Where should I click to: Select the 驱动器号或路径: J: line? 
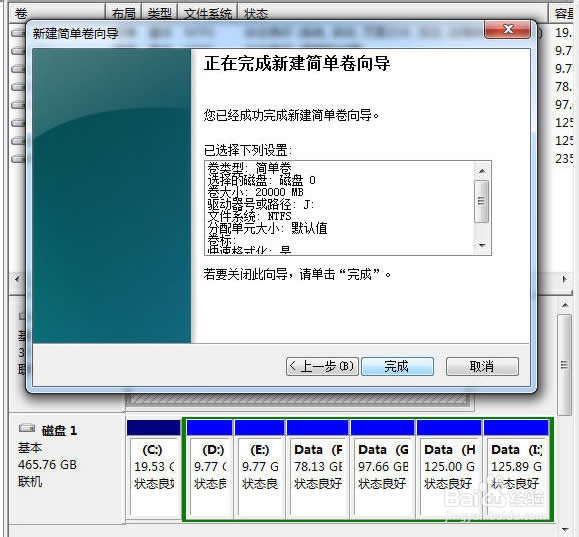(260, 204)
